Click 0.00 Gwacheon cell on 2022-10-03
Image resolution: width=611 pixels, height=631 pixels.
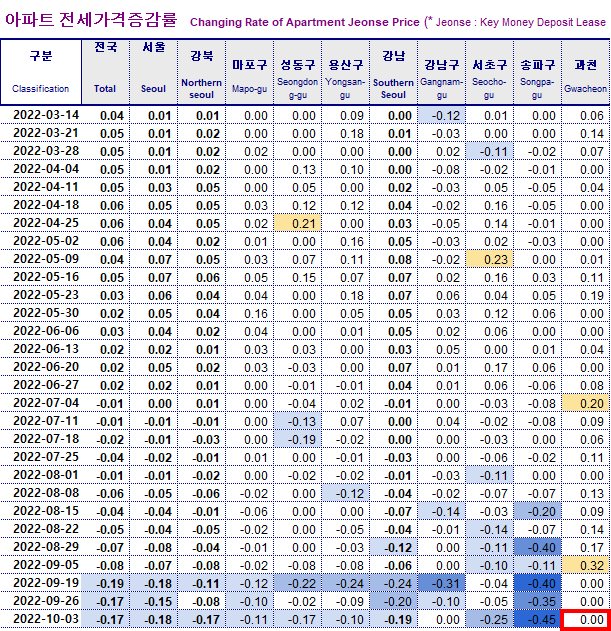[586, 620]
